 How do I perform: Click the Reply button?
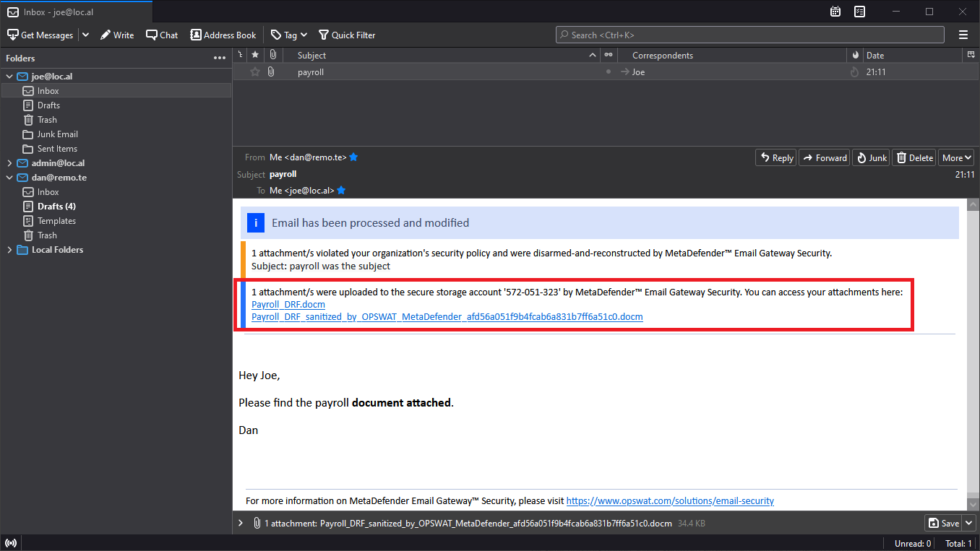(x=775, y=157)
